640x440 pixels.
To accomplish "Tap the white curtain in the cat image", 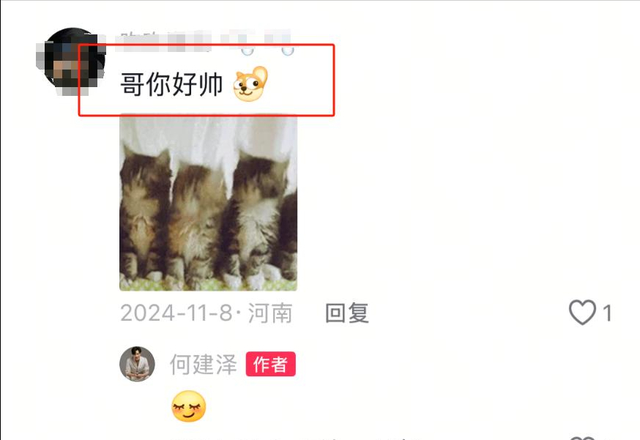I will (x=208, y=137).
